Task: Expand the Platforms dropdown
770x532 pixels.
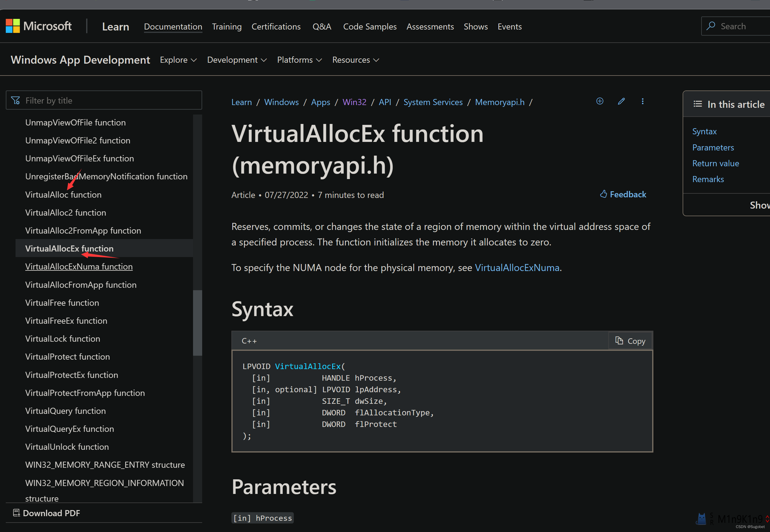Action: [300, 60]
